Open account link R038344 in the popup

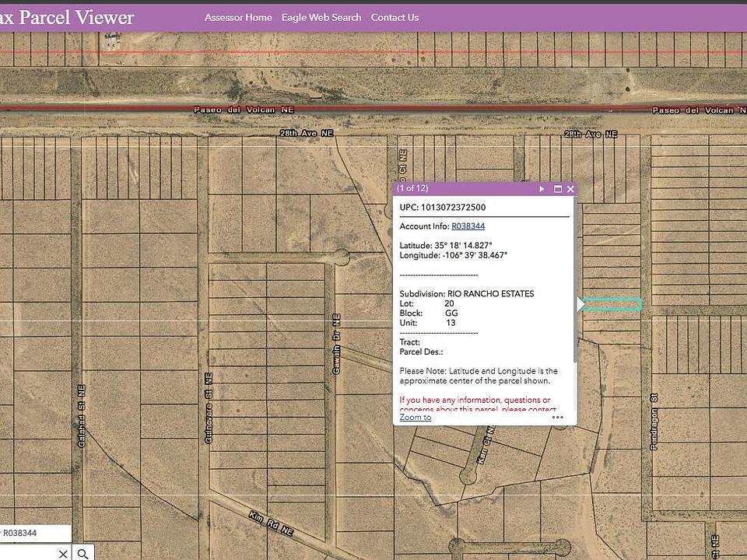(x=468, y=226)
